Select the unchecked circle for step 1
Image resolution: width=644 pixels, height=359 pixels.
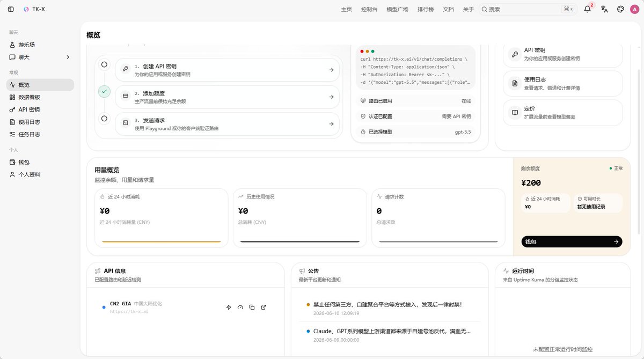pyautogui.click(x=104, y=64)
